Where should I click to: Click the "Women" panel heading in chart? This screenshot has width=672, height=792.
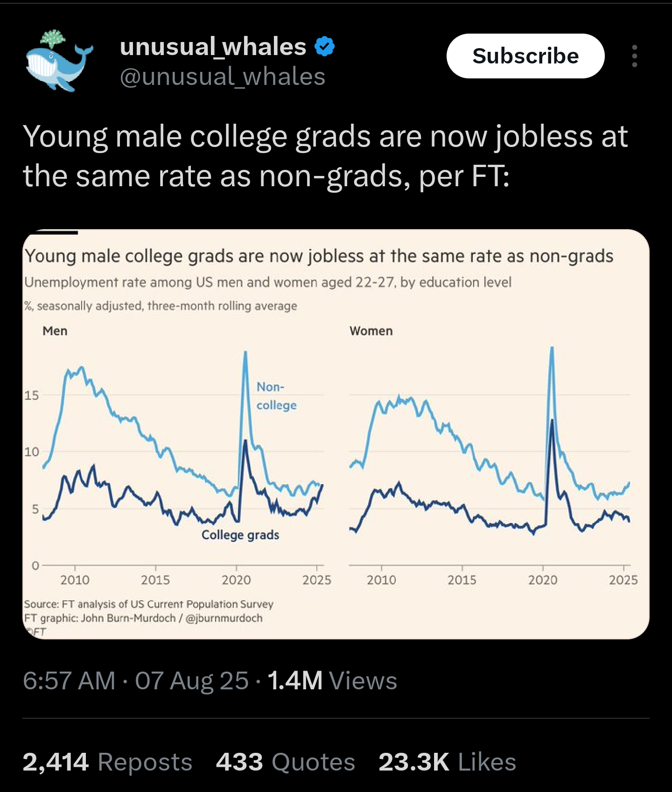click(x=371, y=331)
